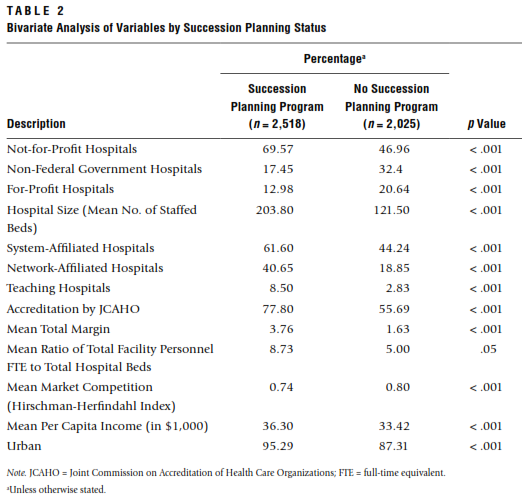Click the Description column header
This screenshot has width=522, height=500.
tap(36, 124)
